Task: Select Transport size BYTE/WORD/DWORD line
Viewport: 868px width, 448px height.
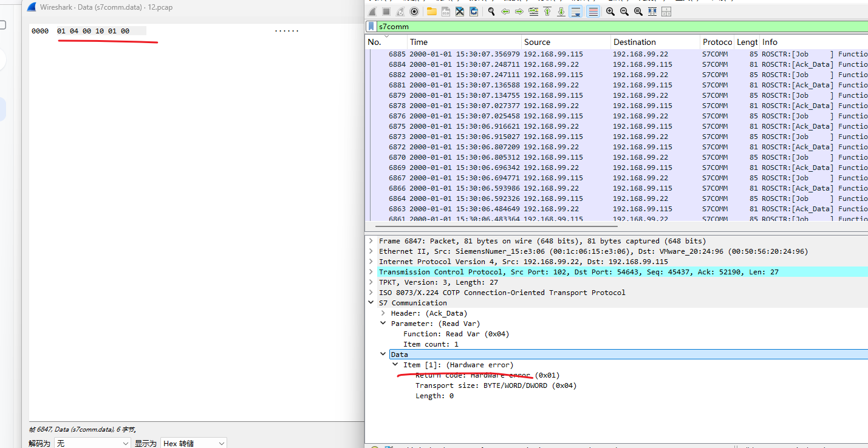Action: click(496, 385)
